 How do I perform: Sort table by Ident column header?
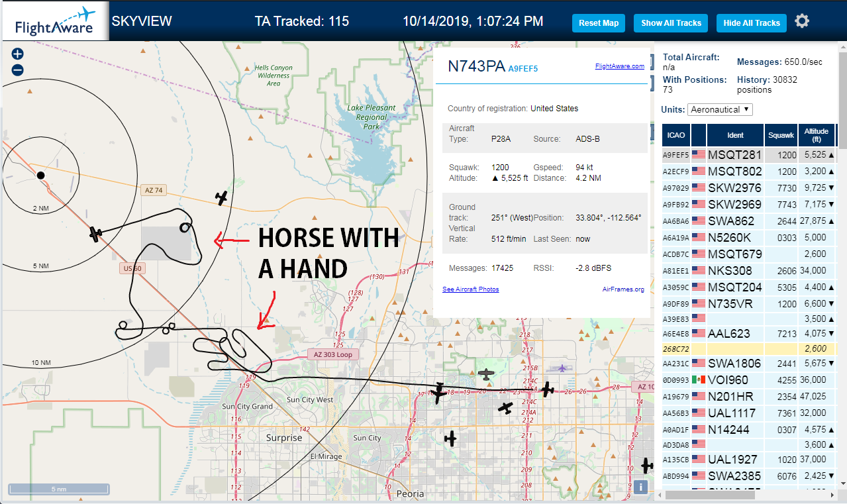tap(735, 135)
